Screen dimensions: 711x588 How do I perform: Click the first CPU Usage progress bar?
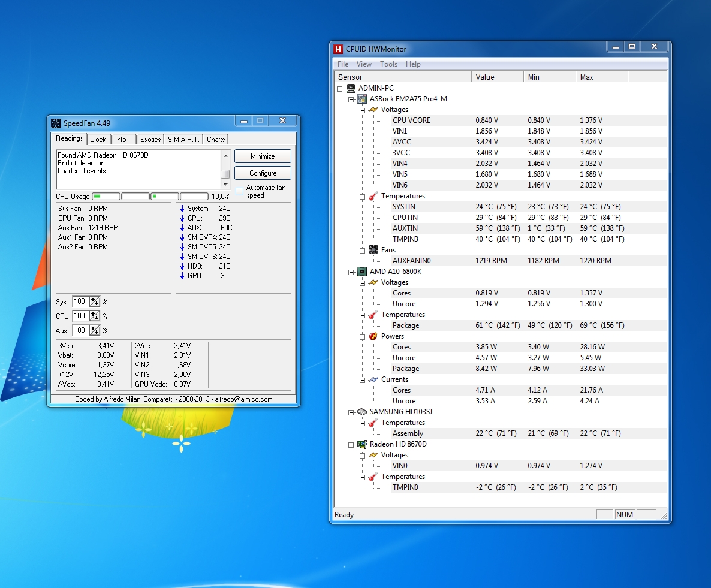106,197
